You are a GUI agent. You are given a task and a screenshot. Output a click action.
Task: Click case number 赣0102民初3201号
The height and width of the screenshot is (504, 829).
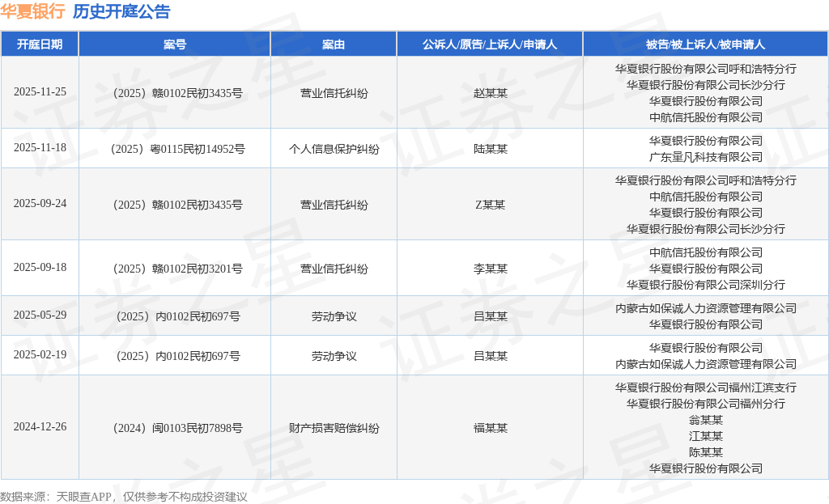(177, 269)
